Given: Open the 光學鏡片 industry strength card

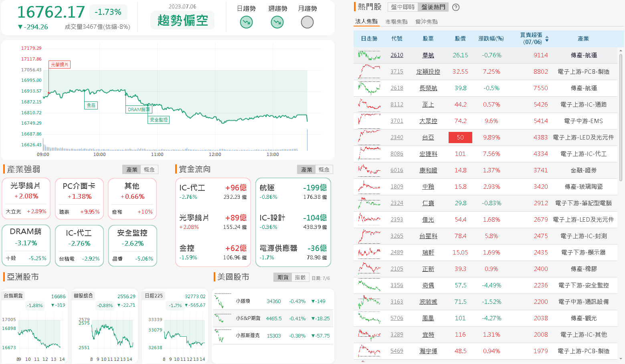Looking at the screenshot, I should 26,198.
